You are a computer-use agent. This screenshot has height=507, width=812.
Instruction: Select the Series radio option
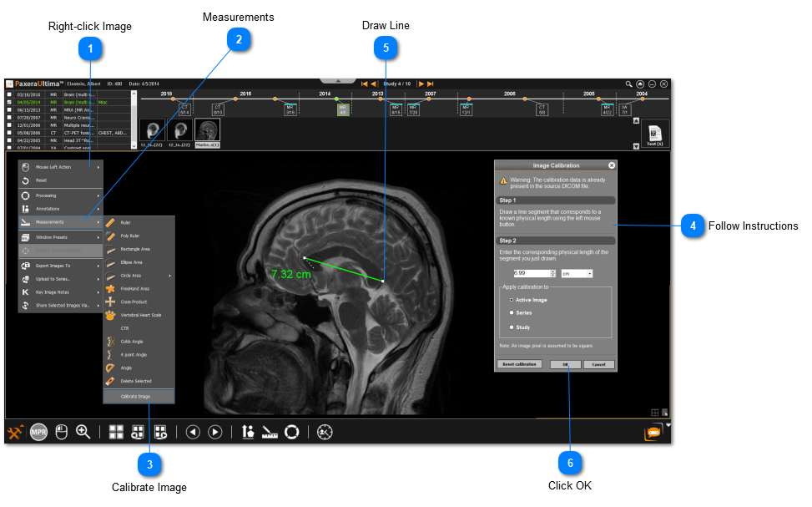point(512,313)
